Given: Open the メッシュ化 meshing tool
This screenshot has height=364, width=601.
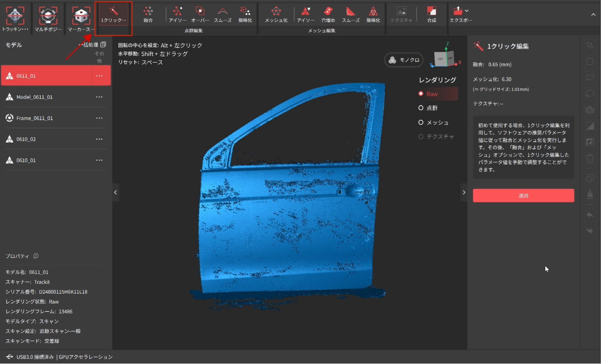Looking at the screenshot, I should (x=276, y=14).
